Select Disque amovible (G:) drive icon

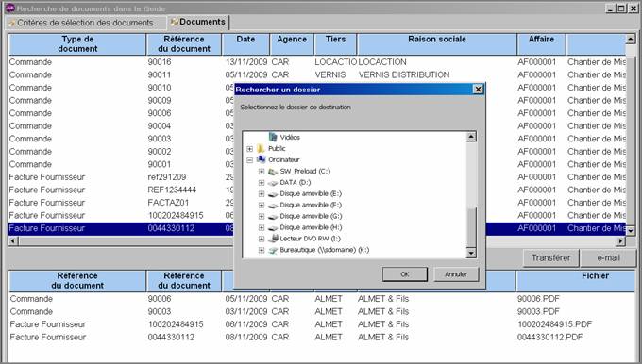point(273,216)
